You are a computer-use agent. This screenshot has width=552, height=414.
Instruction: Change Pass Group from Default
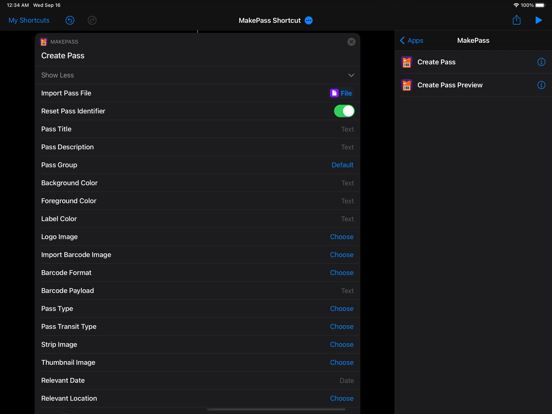pos(342,165)
